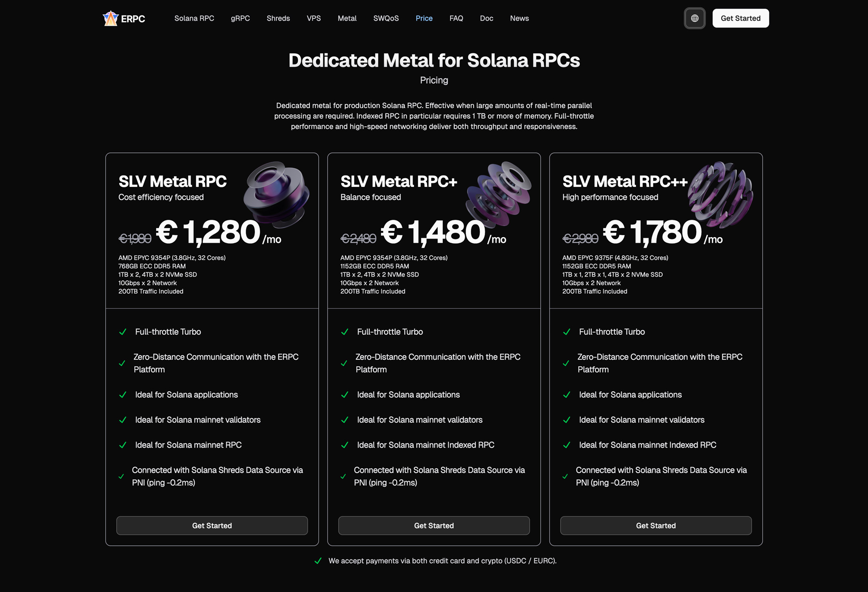Open the Price menu item
Viewport: 868px width, 592px height.
click(x=424, y=18)
